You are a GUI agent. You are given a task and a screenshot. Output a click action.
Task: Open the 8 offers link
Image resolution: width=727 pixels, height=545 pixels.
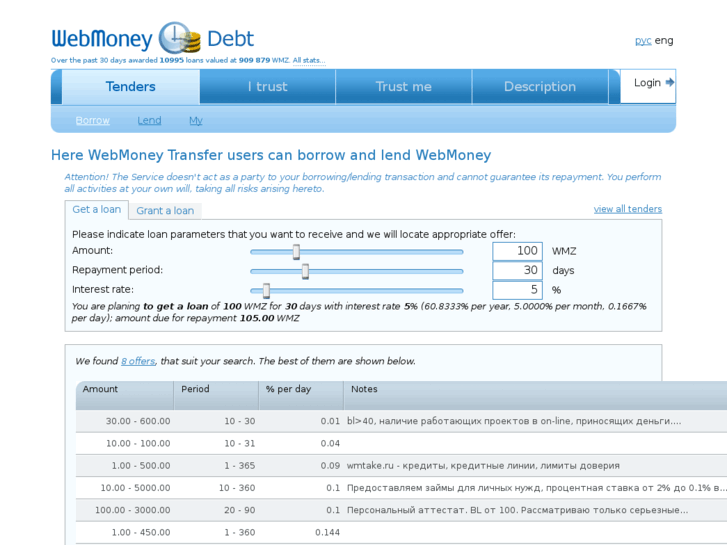(x=138, y=361)
